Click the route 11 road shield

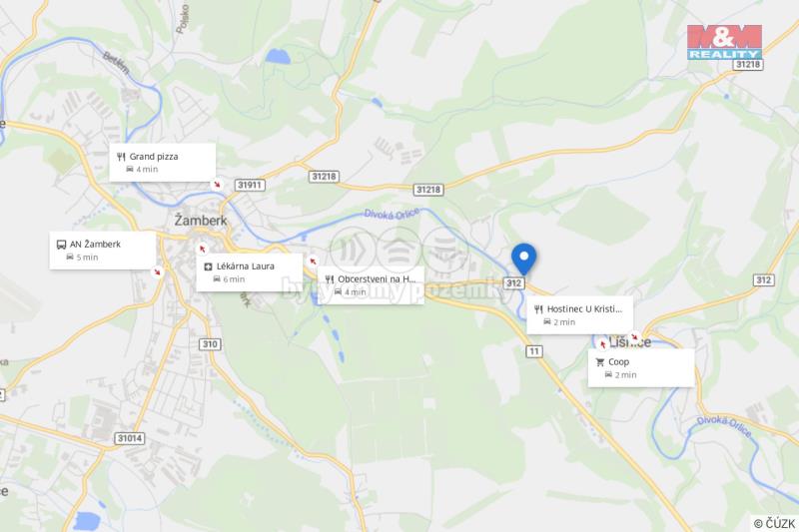534,351
